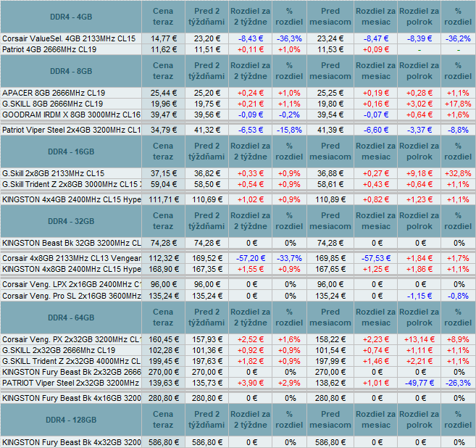Click the DDR4 - 64GB section header
Image resolution: width=476 pixels, height=448 pixels.
point(71,318)
